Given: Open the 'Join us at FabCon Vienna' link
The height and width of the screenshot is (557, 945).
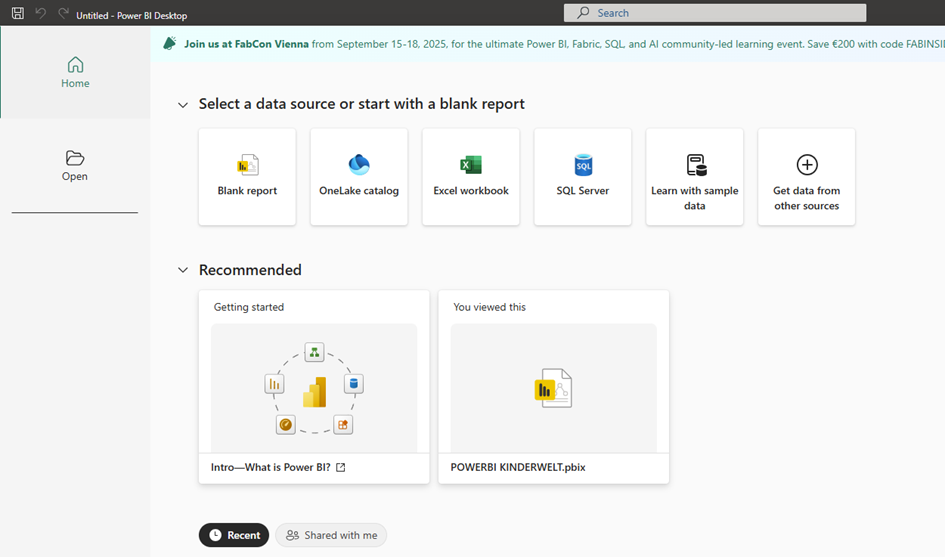Looking at the screenshot, I should [246, 44].
